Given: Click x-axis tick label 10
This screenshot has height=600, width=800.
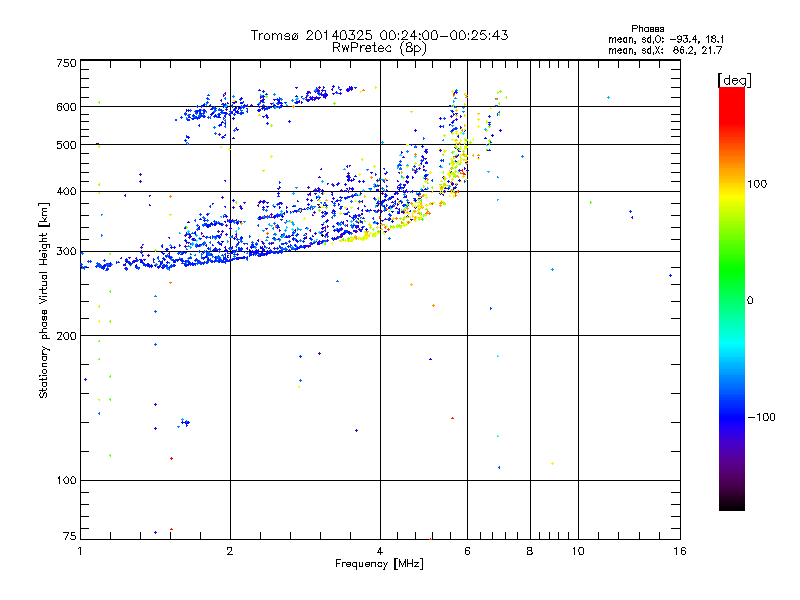Looking at the screenshot, I should tap(578, 551).
